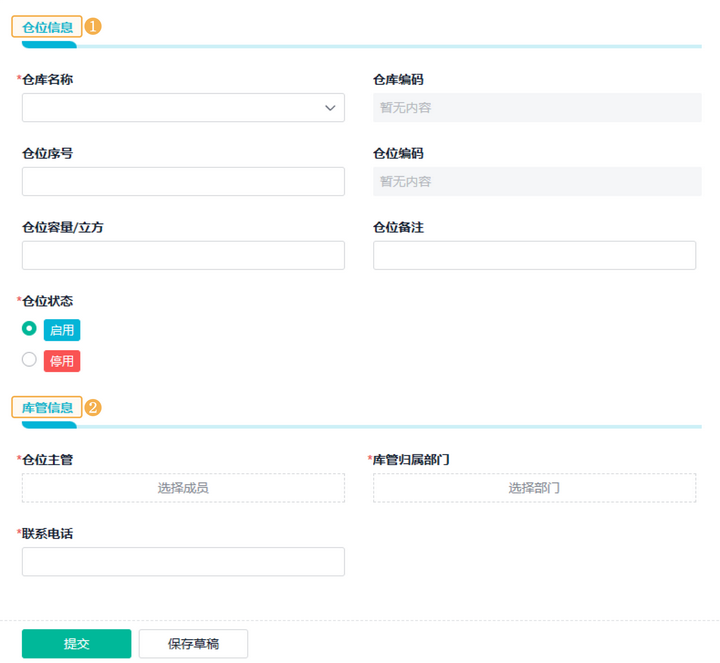Click the 库管信息 section tab
This screenshot has height=663, width=720.
pyautogui.click(x=47, y=407)
